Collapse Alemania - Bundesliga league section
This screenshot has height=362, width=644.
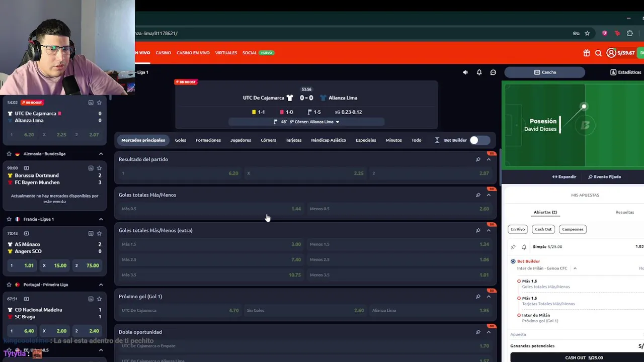click(101, 154)
